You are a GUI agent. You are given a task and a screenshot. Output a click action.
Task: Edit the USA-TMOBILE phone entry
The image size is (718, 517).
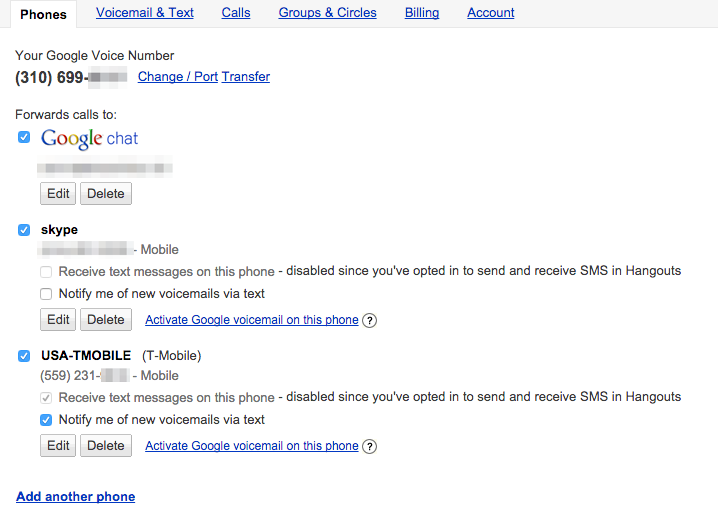pos(58,445)
